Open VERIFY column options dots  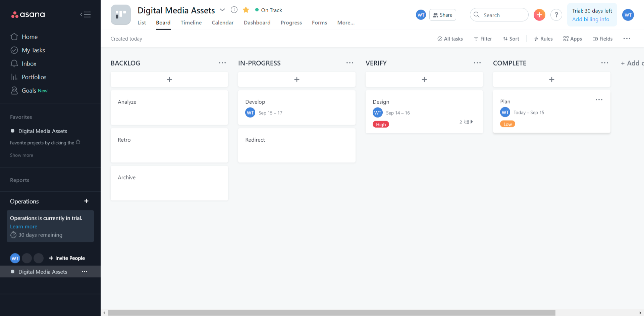(x=477, y=63)
